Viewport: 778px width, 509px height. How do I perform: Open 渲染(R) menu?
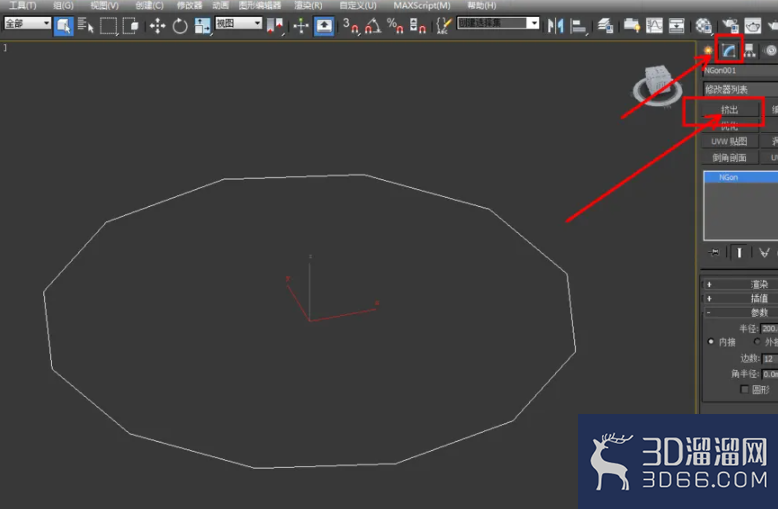click(308, 5)
